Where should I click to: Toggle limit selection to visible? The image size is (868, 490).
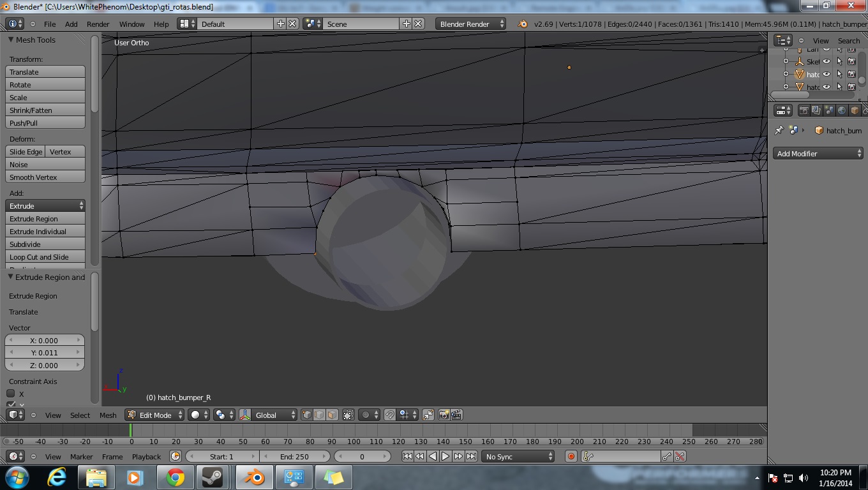348,415
